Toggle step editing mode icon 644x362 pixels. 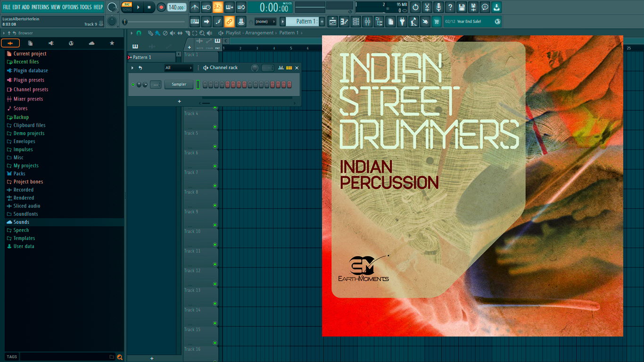[218, 21]
